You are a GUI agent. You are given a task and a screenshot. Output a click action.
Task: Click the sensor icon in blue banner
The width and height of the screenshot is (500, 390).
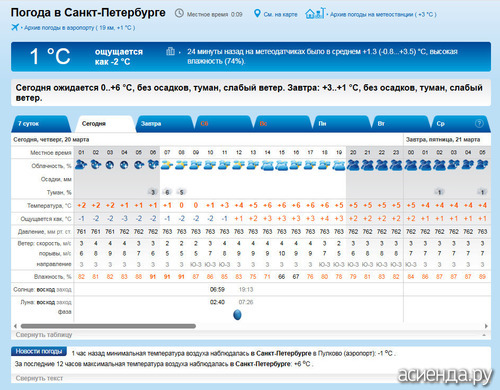(170, 51)
